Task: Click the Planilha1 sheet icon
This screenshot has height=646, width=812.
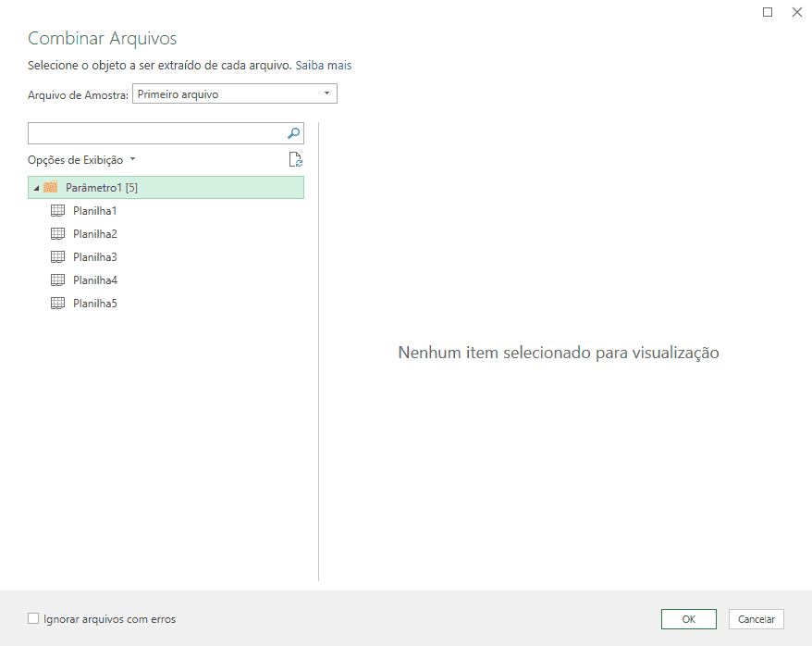Action: click(57, 211)
